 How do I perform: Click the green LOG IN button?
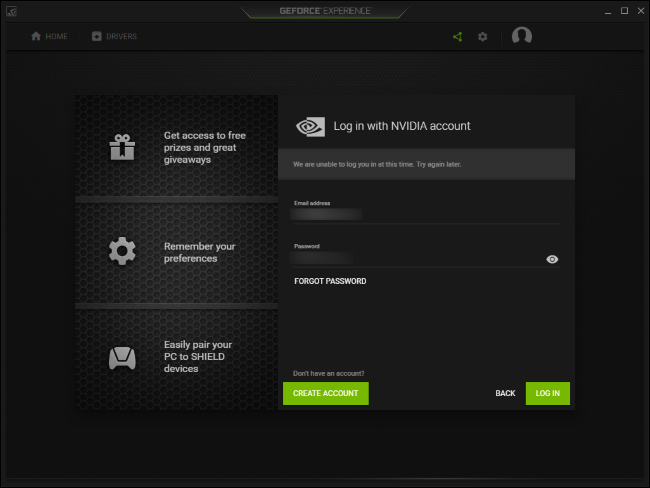[548, 393]
